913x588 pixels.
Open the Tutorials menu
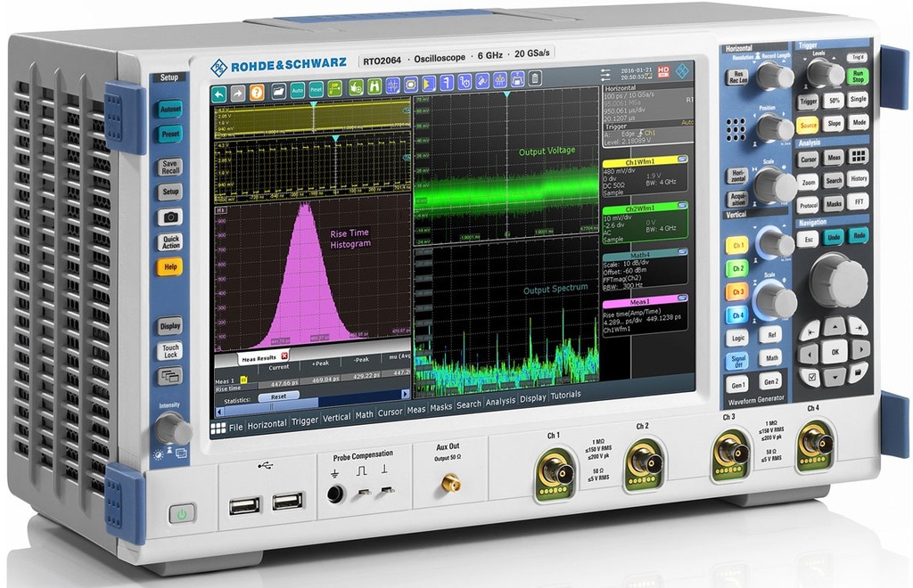565,395
